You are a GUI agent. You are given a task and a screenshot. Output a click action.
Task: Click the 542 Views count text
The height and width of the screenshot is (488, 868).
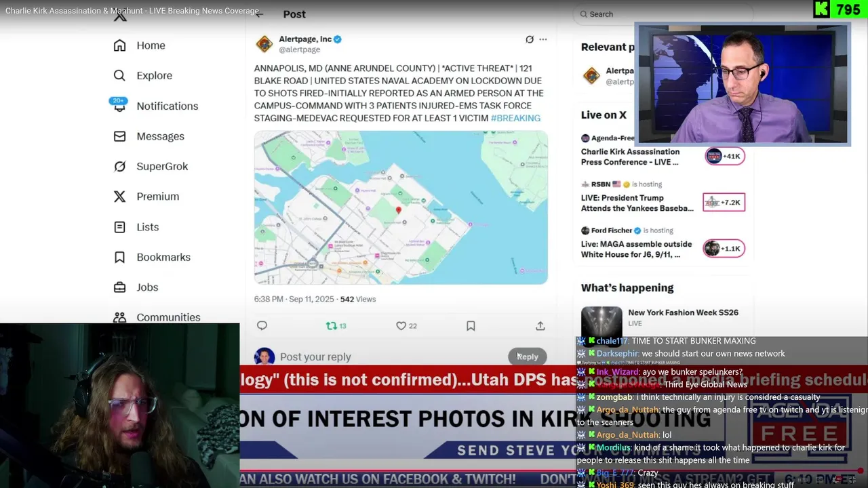(x=357, y=299)
